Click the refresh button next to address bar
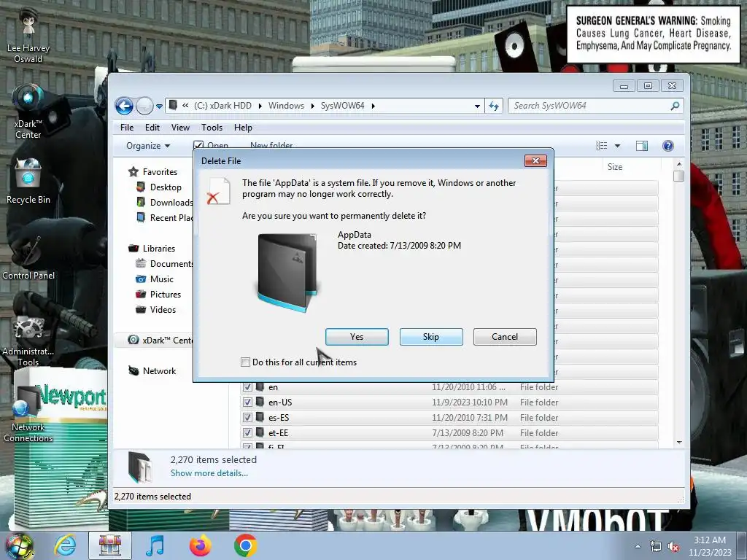The width and height of the screenshot is (747, 560). click(494, 106)
